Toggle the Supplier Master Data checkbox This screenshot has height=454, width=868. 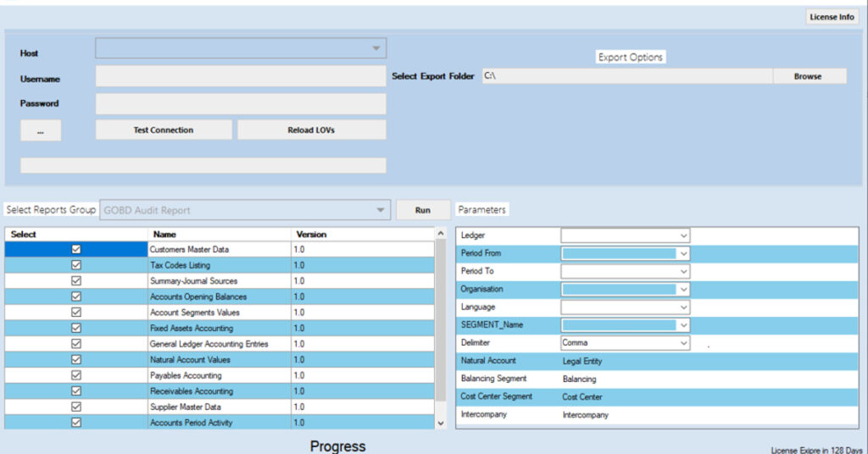click(76, 407)
